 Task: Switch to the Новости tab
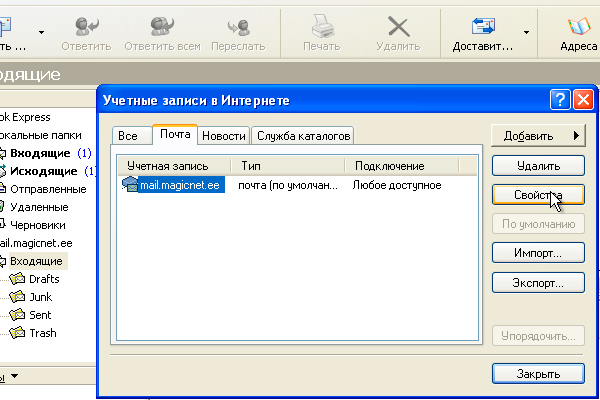[x=224, y=135]
